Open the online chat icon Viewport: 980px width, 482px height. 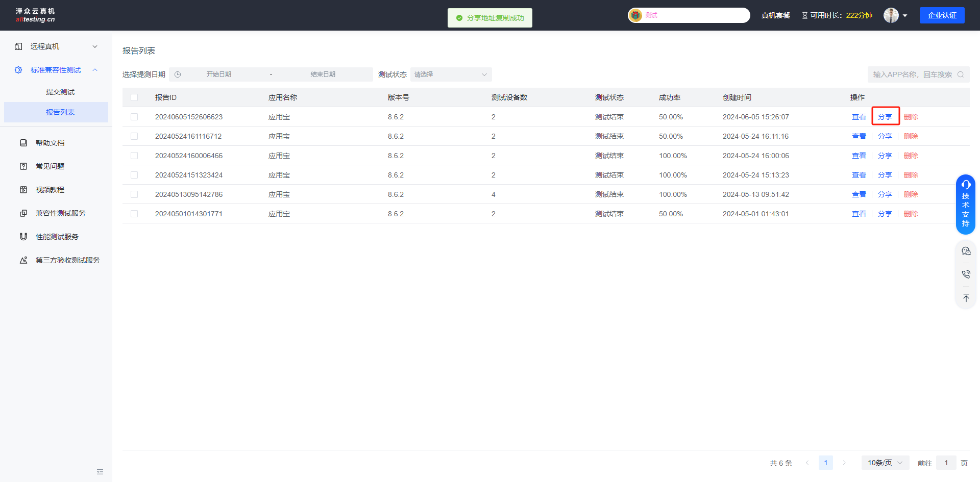(966, 251)
